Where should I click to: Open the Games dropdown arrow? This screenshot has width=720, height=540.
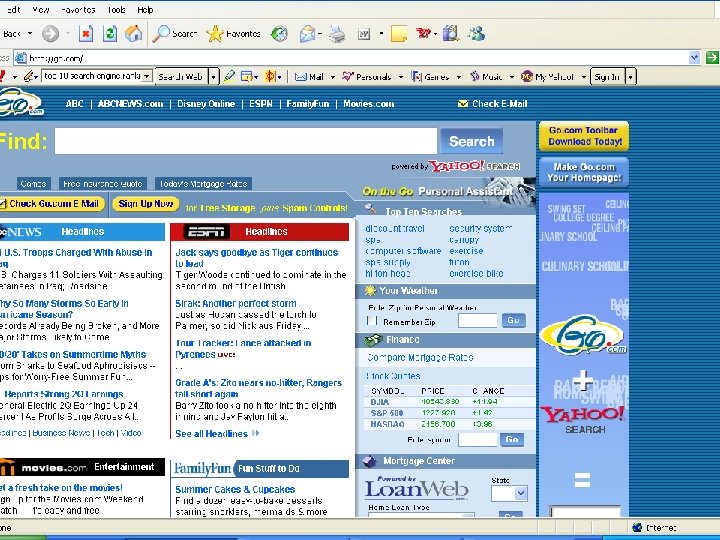pos(458,77)
